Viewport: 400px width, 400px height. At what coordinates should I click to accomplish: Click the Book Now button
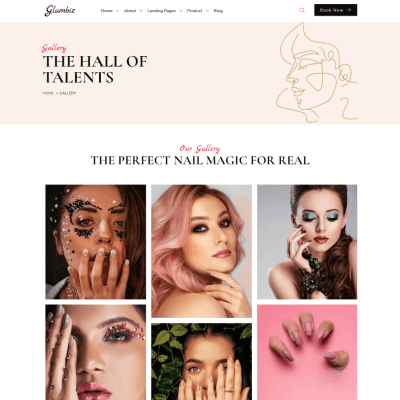(336, 10)
